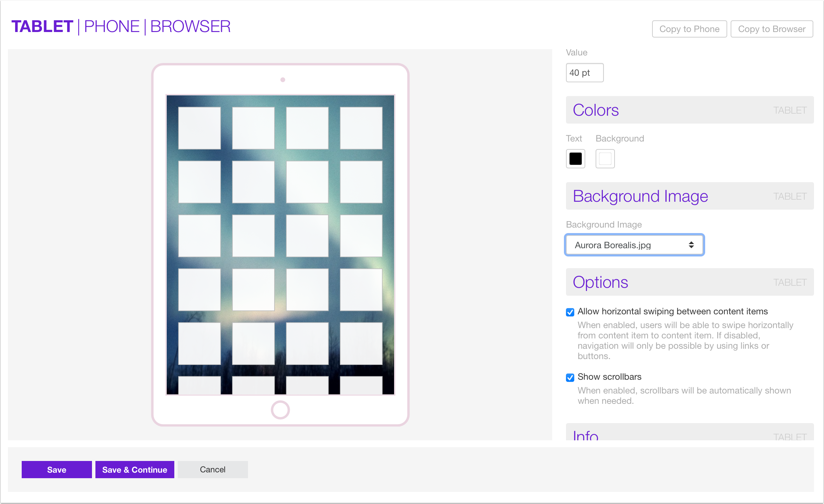824x504 pixels.
Task: Click Copy to Browser button
Action: tap(772, 29)
